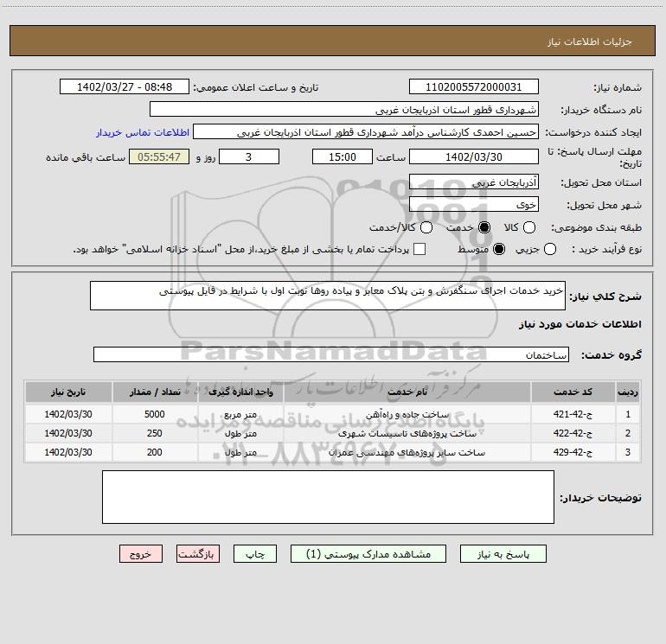This screenshot has width=666, height=644.
Task: Click the delivery city خوی field
Action: 474,205
